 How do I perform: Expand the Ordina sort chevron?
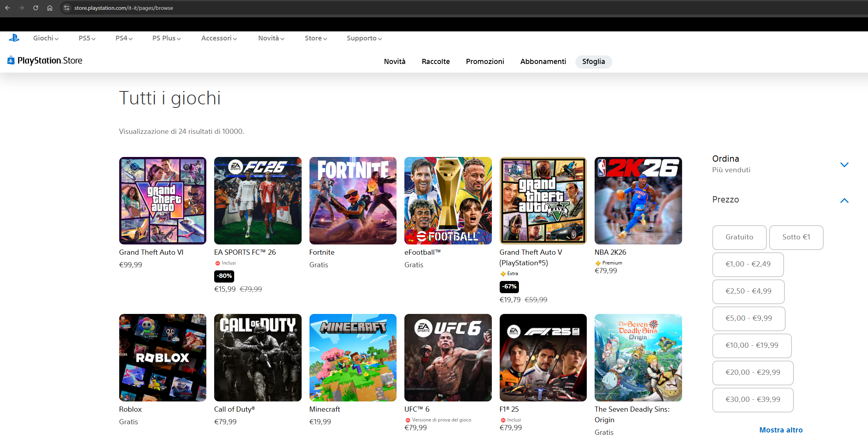(x=844, y=165)
